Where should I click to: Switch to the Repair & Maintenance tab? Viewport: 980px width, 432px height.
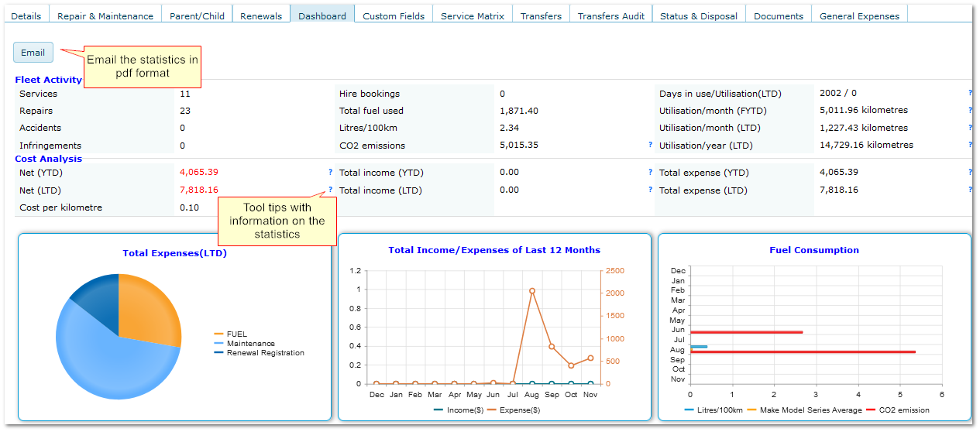tap(105, 15)
